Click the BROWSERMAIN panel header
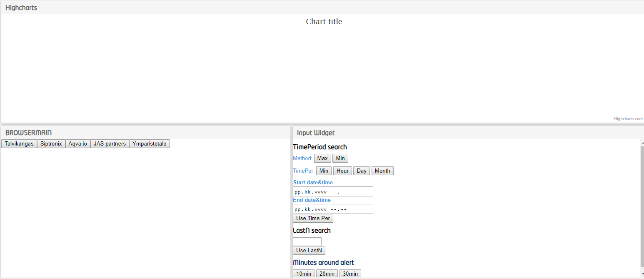This screenshot has height=279, width=644. point(145,133)
